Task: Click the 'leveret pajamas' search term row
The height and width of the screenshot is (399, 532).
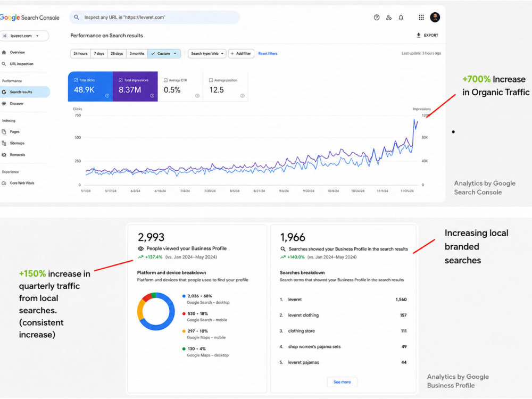Action: tap(343, 362)
